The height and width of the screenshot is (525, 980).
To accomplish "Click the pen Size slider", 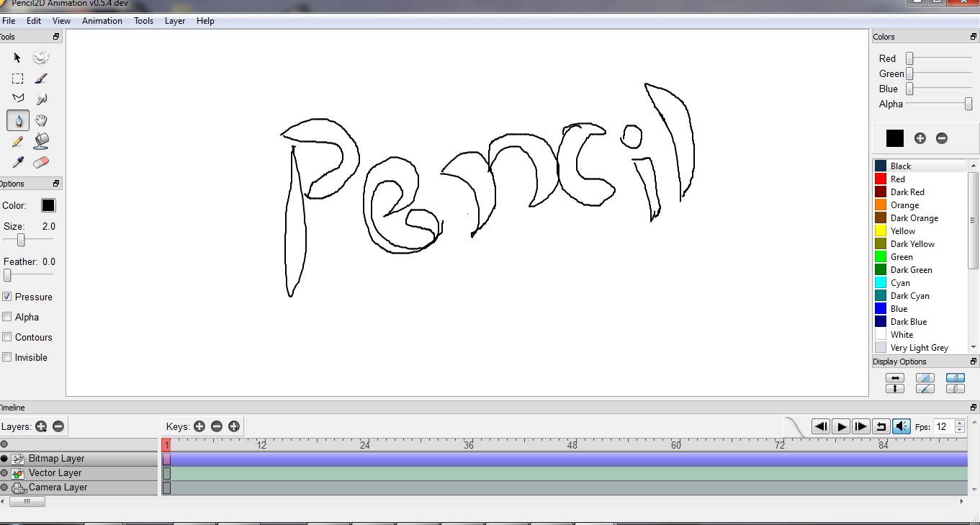I will pos(28,240).
